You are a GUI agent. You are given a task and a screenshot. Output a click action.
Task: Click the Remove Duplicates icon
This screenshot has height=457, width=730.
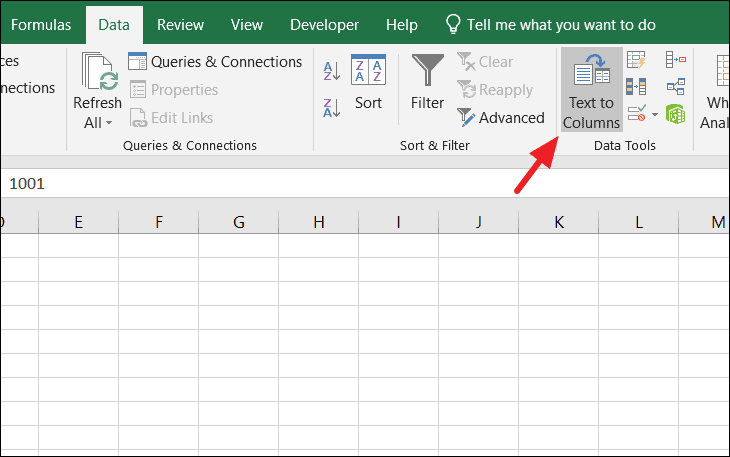pyautogui.click(x=636, y=87)
